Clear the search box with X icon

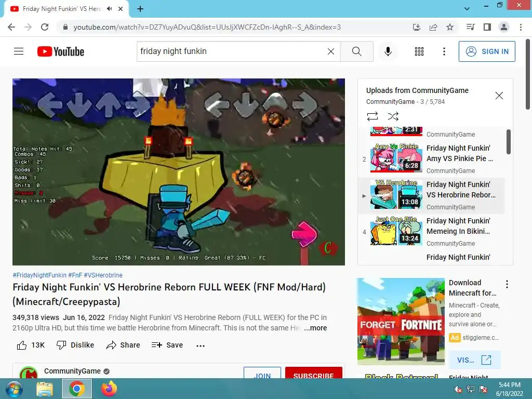tap(331, 51)
